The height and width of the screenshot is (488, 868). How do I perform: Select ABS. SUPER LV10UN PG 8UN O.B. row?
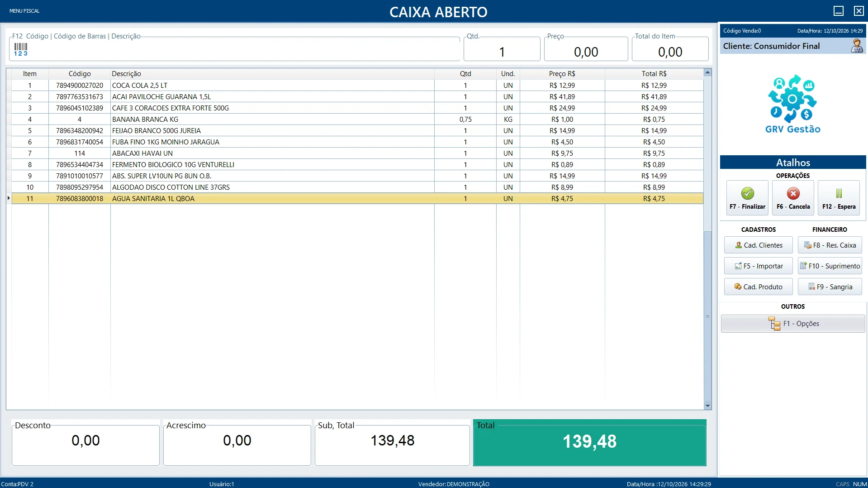[357, 176]
